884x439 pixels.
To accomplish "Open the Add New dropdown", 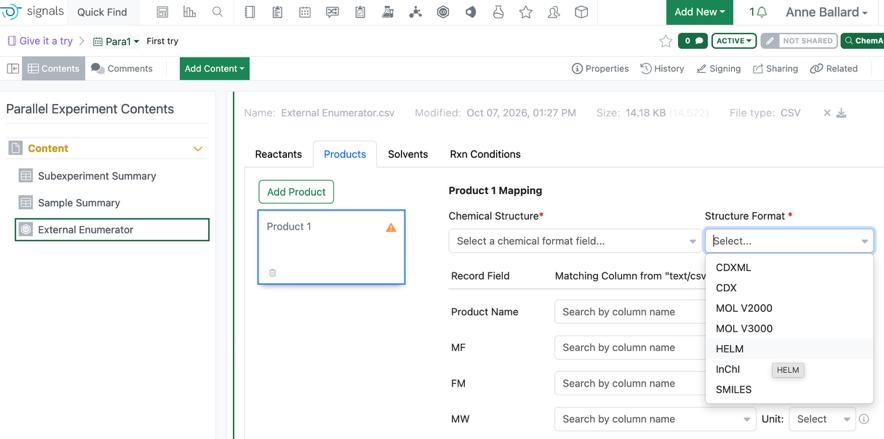I will point(700,12).
